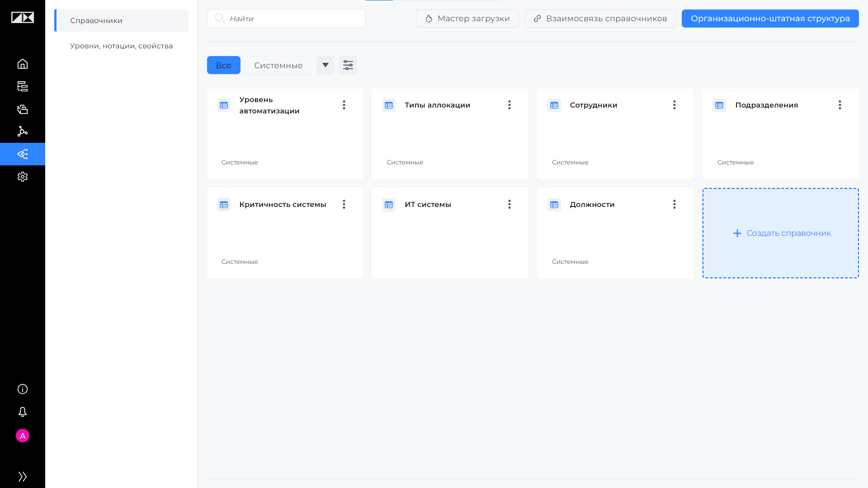Viewport: 868px width, 488px height.
Task: Click Мастер загрузки button
Action: (467, 19)
